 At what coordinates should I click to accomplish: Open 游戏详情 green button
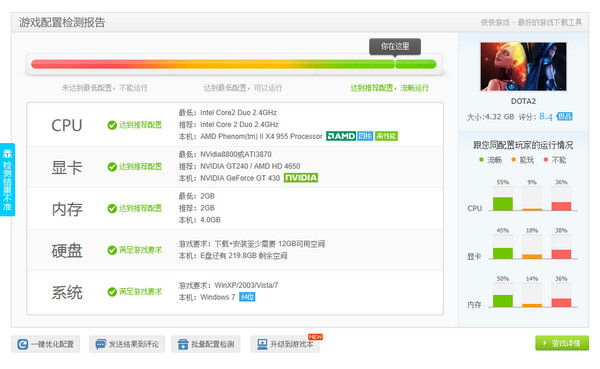562,343
